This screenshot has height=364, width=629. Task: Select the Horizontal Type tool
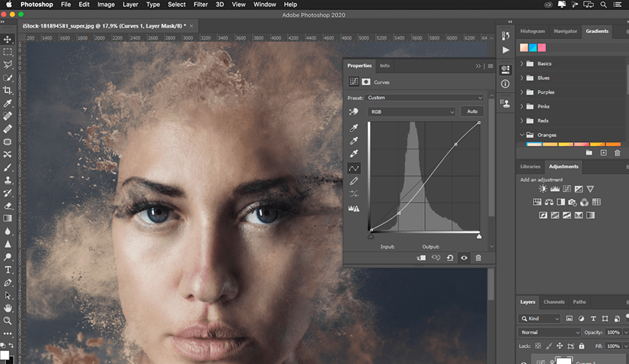point(7,270)
